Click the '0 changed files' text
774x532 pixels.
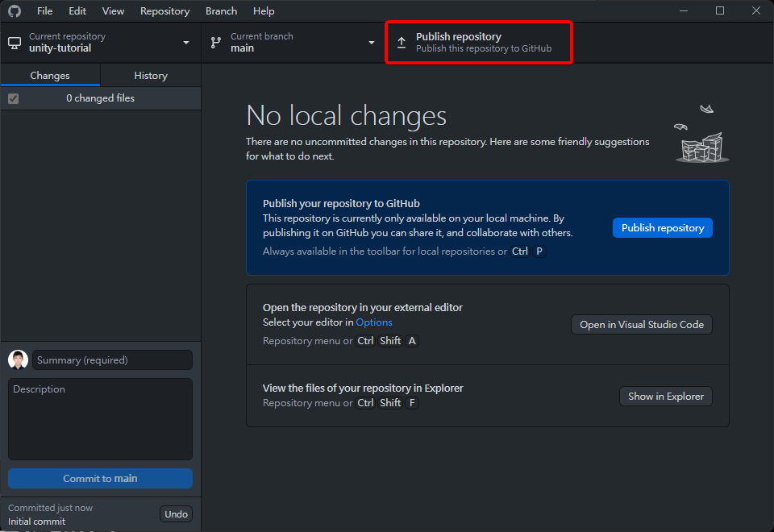pos(100,98)
